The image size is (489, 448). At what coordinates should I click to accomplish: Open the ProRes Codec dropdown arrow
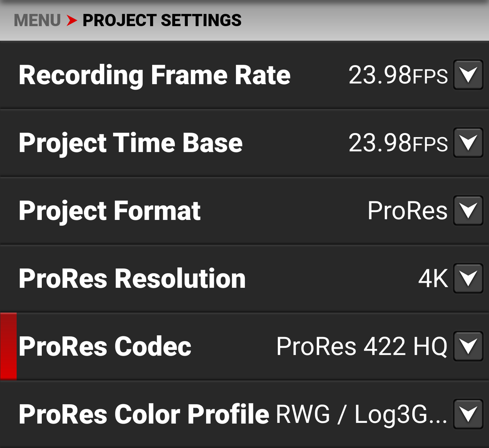point(468,346)
